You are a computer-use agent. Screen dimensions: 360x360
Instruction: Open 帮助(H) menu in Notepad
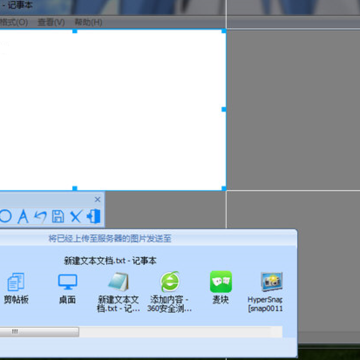[88, 23]
